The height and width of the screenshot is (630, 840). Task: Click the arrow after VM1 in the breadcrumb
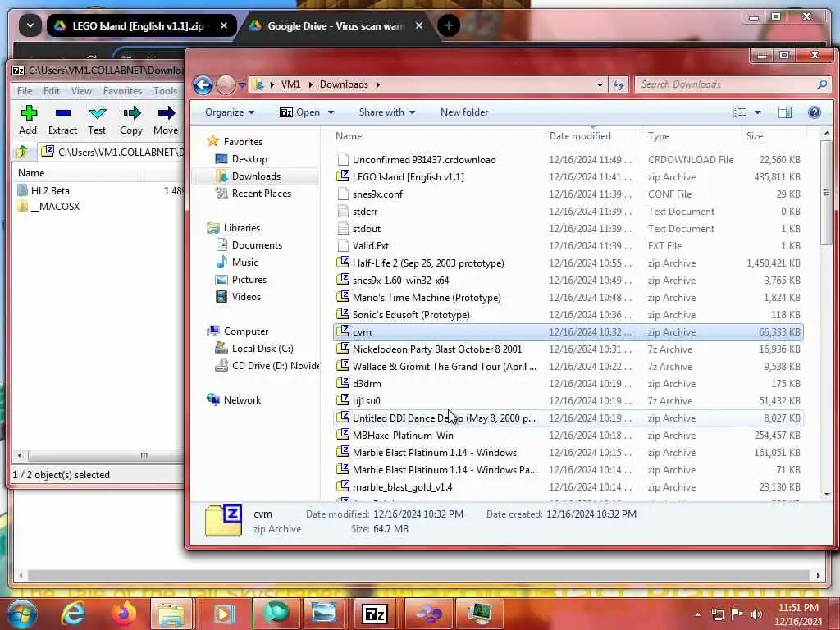pyautogui.click(x=310, y=84)
